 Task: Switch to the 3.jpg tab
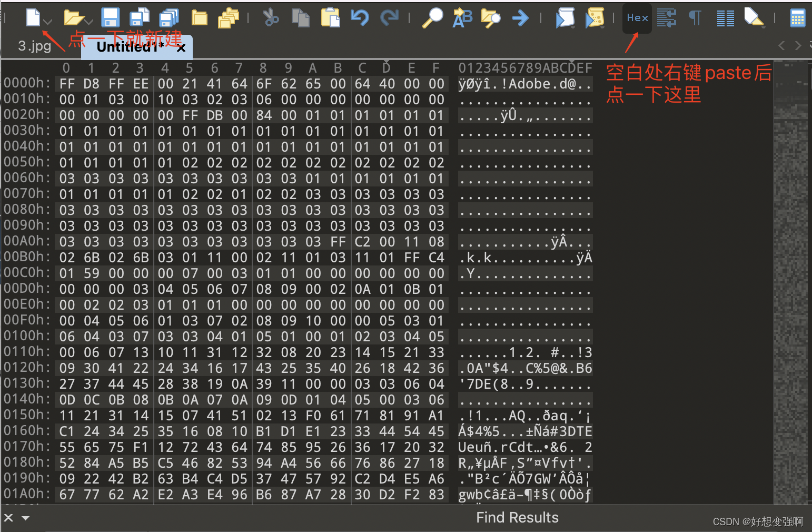click(35, 46)
